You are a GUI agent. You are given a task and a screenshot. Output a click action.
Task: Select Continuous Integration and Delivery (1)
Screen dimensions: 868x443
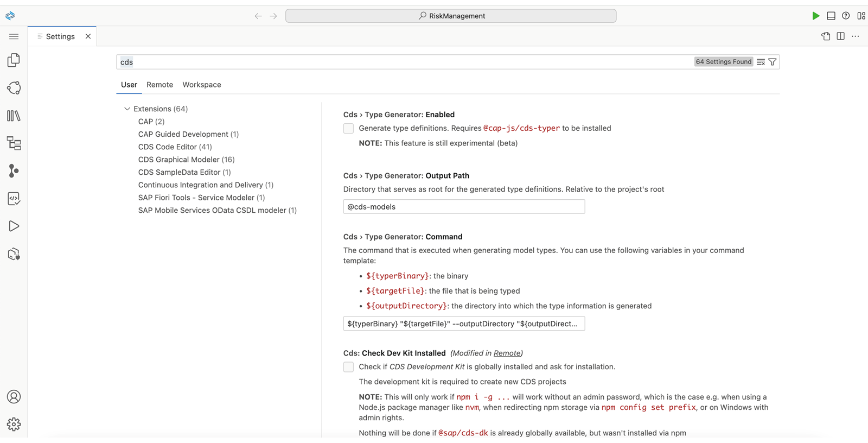pos(206,185)
